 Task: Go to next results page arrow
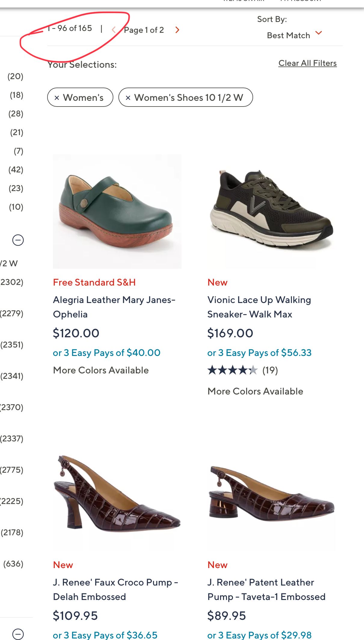pos(177,30)
